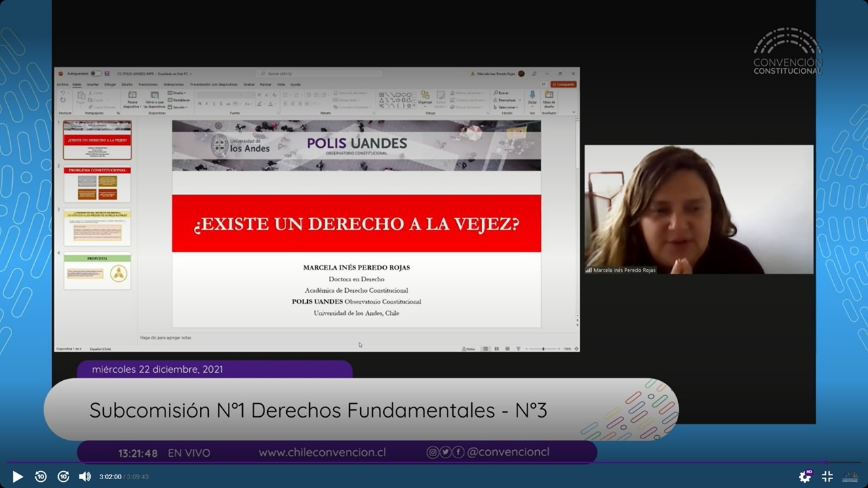Image resolution: width=868 pixels, height=488 pixels.
Task: Click the Dictar microphone icon
Action: [x=532, y=97]
